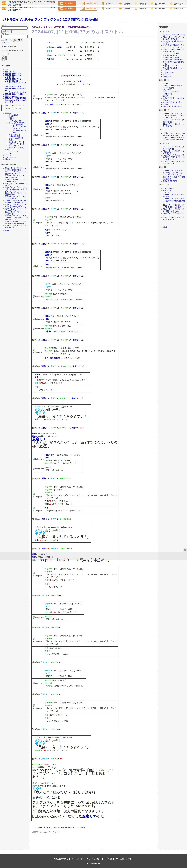Image resolution: width=187 pixels, height=868 pixels.
Task: Open メインキャラって何よ in update history
Action: tap(171, 56)
